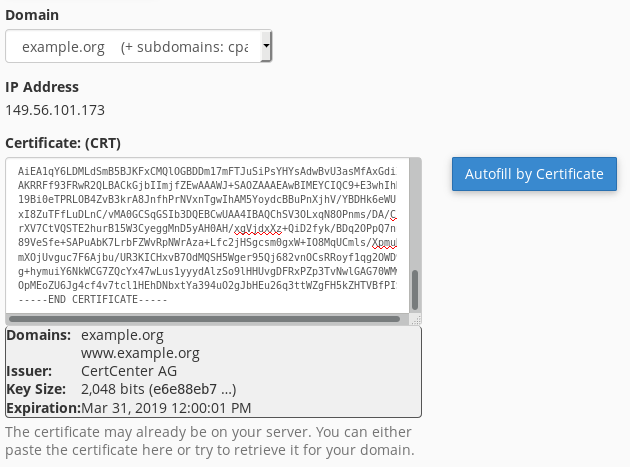Click the IP Address label
630x467 pixels.
(x=42, y=87)
